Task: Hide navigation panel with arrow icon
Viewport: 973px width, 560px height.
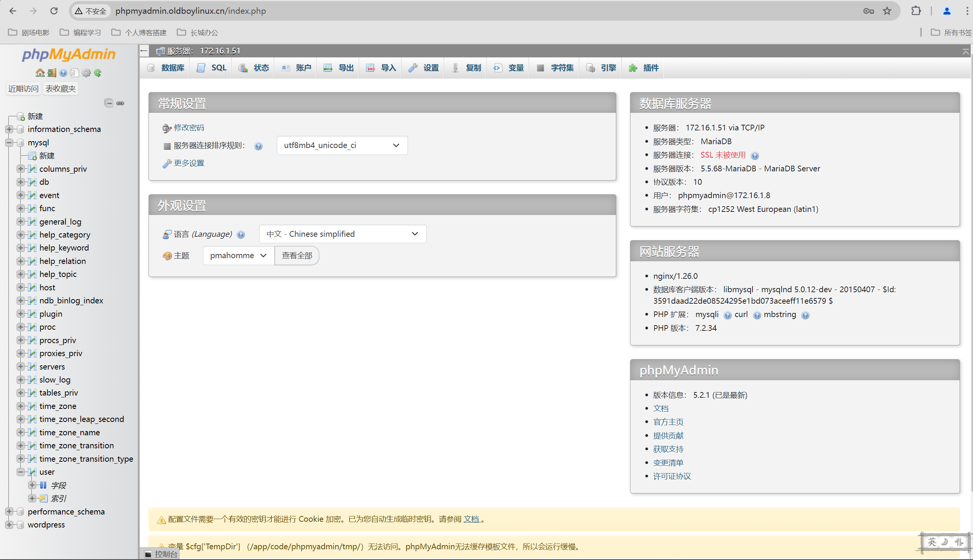Action: pyautogui.click(x=144, y=51)
